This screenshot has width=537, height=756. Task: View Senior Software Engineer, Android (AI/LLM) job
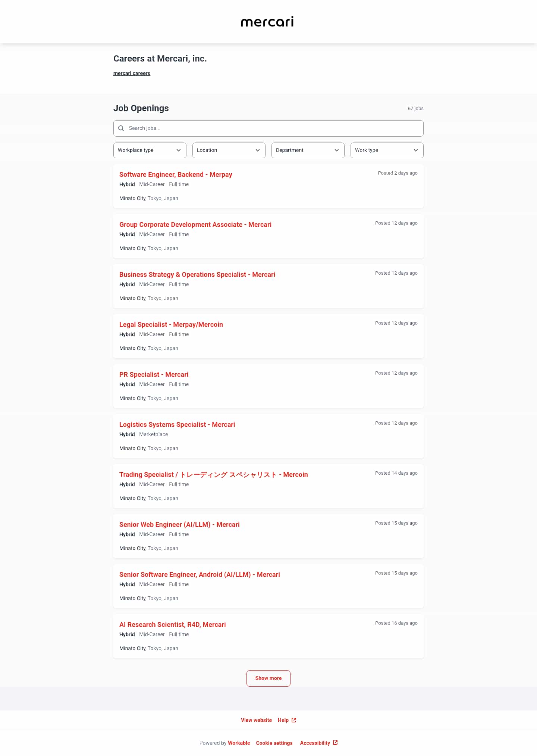pyautogui.click(x=200, y=575)
